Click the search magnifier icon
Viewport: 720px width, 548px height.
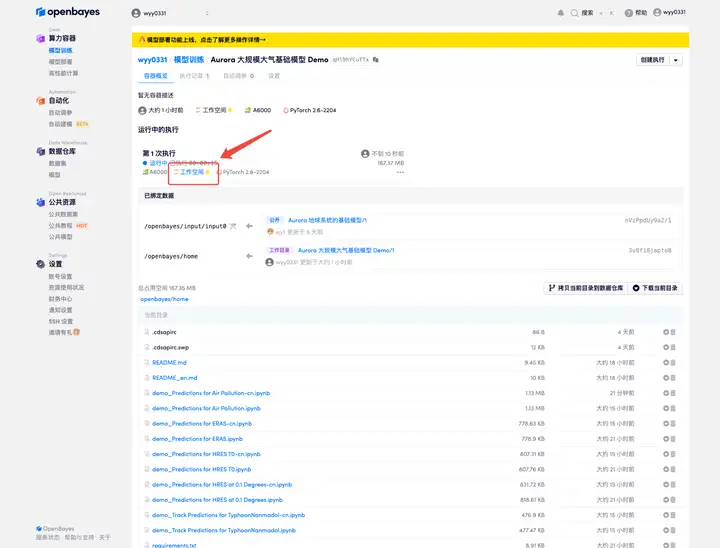pyautogui.click(x=574, y=13)
